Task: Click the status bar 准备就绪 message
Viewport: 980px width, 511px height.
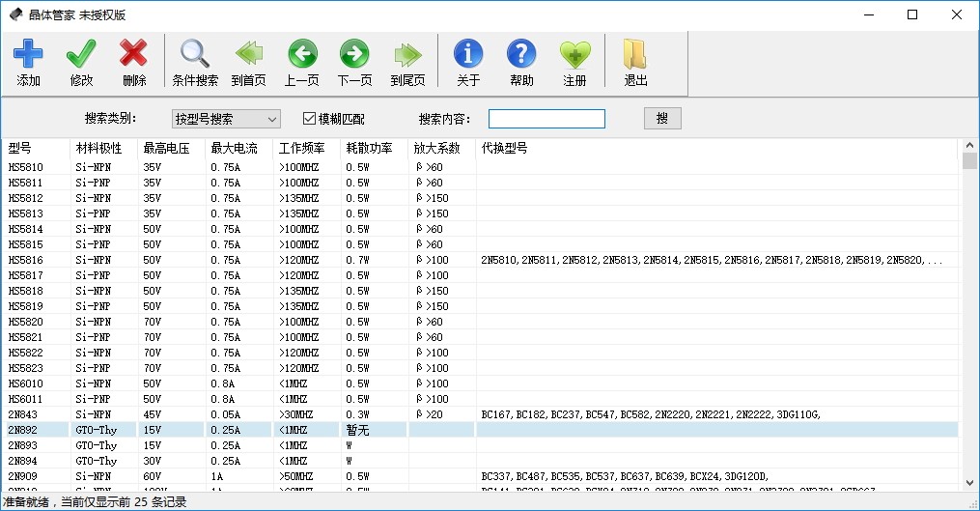Action: [x=95, y=502]
